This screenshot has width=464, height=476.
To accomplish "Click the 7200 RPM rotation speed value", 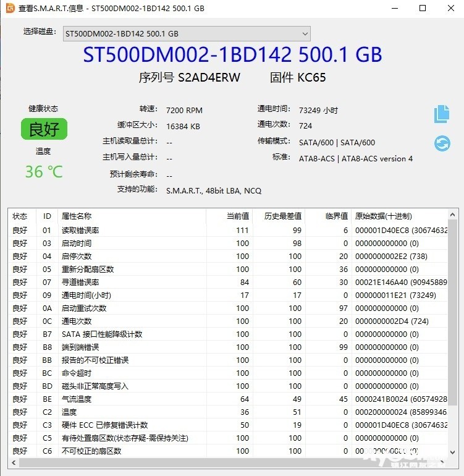I will [x=184, y=110].
